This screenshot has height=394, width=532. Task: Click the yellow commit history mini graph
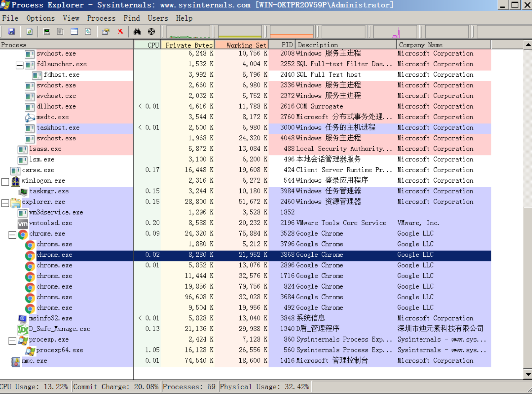click(240, 32)
